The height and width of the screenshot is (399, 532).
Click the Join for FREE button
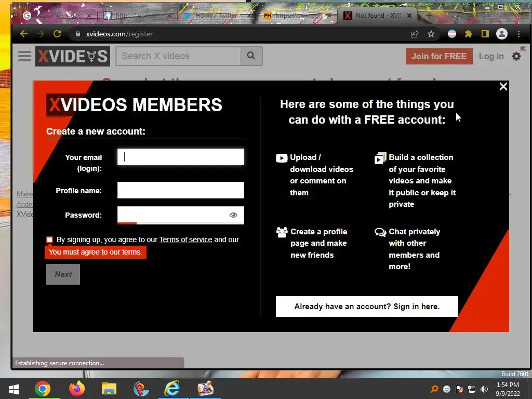pos(439,56)
